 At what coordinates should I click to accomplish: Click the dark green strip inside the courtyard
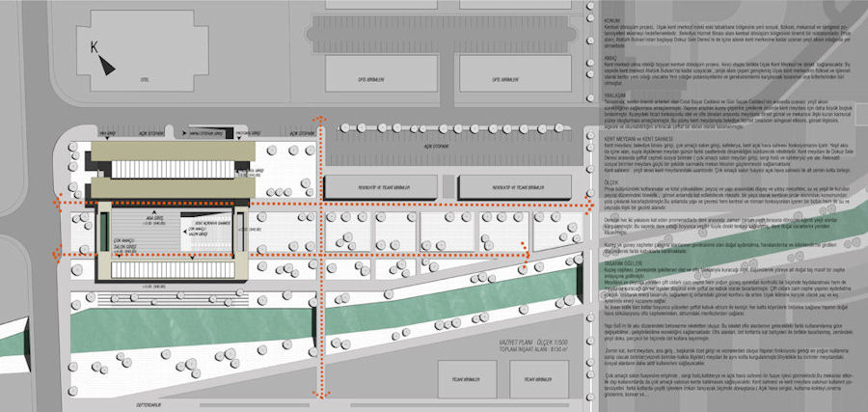coord(103,231)
